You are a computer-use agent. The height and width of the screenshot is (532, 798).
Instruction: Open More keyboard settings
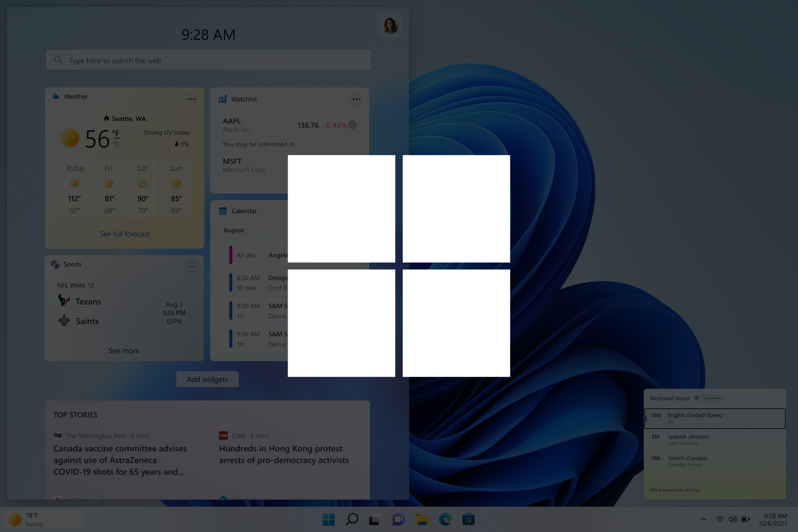[675, 490]
